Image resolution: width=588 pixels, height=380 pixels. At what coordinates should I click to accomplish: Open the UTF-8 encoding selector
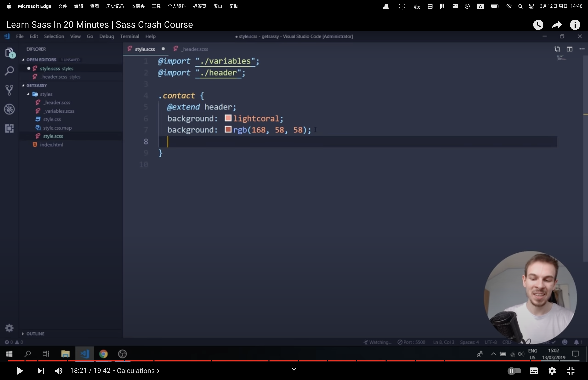click(x=491, y=342)
